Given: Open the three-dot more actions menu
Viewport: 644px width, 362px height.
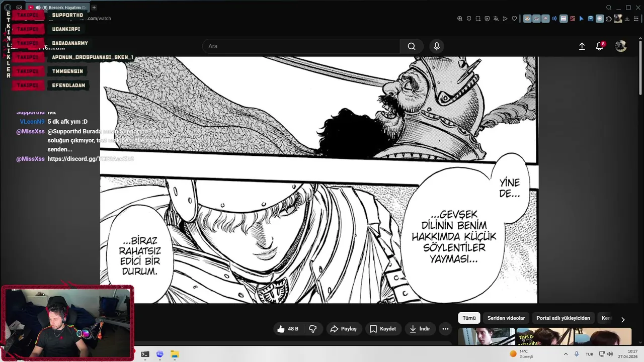Looking at the screenshot, I should 445,329.
